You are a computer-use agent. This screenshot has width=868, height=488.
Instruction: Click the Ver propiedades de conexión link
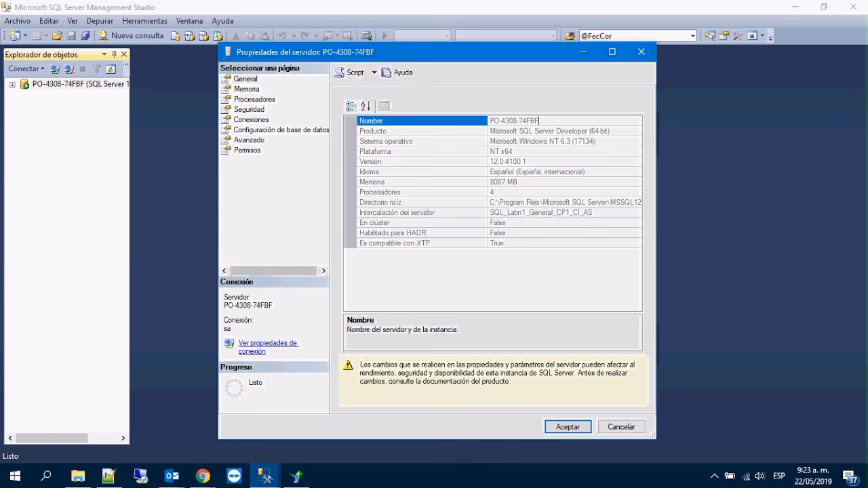269,347
